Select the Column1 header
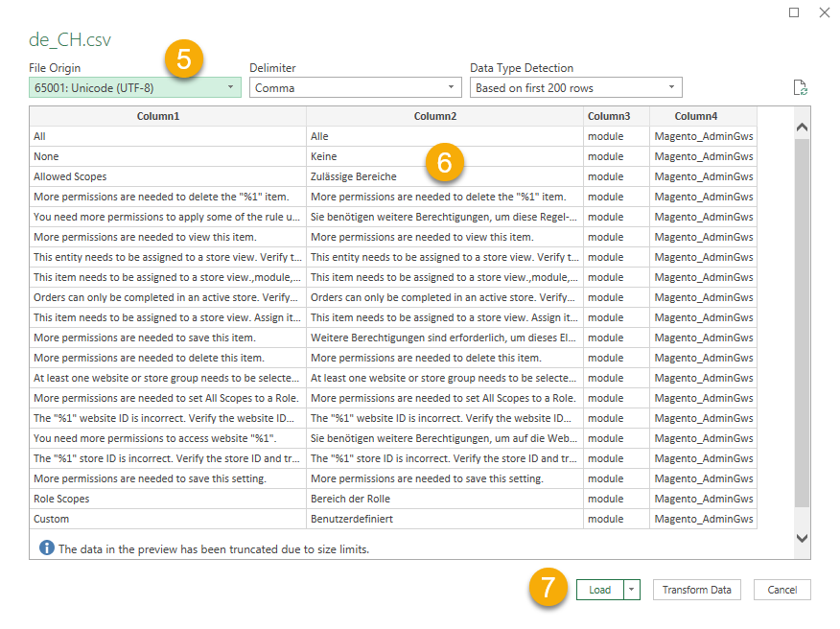Screen dimensions: 840x629 pyautogui.click(x=168, y=116)
